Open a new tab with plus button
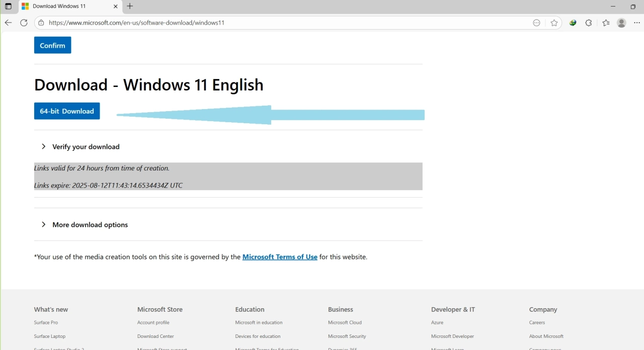 130,7
